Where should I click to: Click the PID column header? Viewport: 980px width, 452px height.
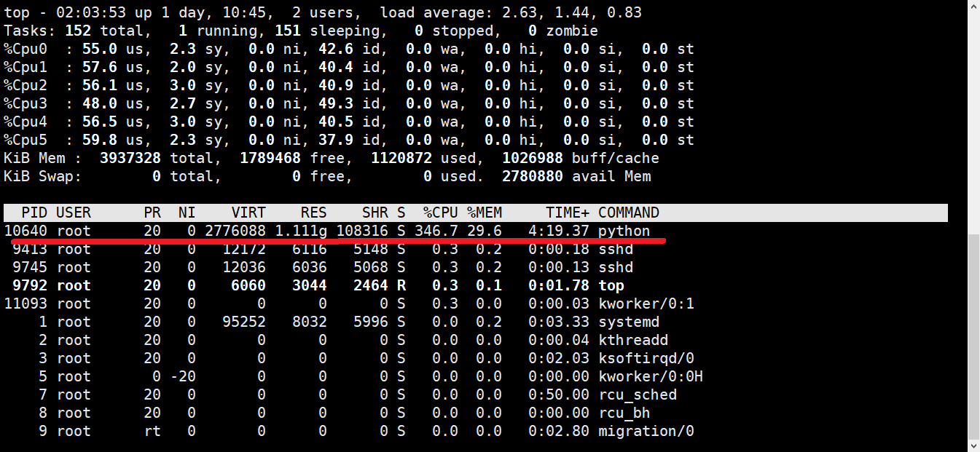(34, 213)
